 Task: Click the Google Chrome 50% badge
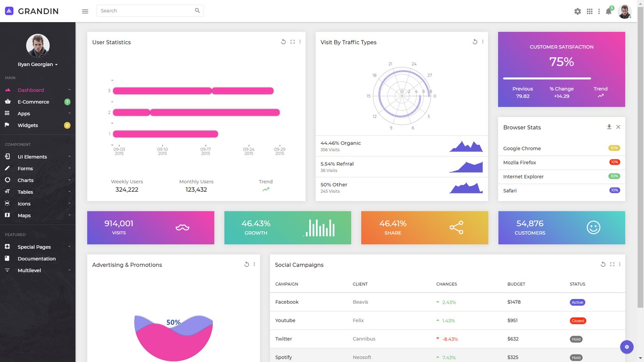tap(614, 148)
